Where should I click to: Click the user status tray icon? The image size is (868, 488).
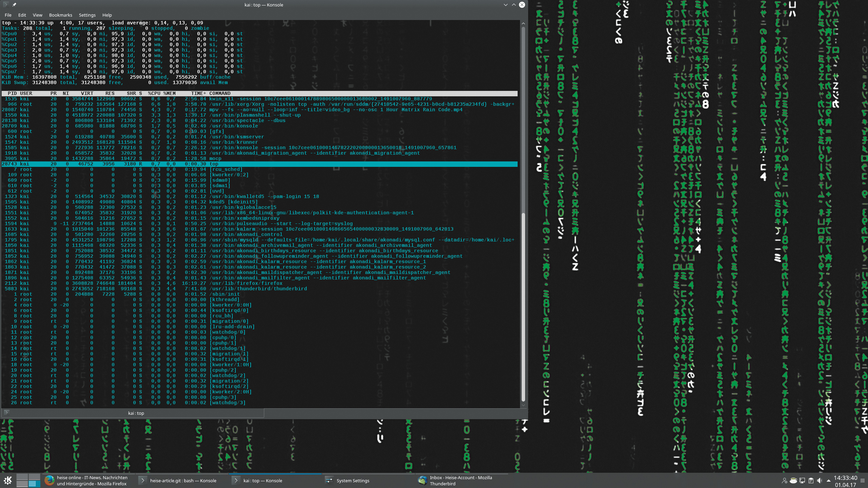pyautogui.click(x=784, y=481)
